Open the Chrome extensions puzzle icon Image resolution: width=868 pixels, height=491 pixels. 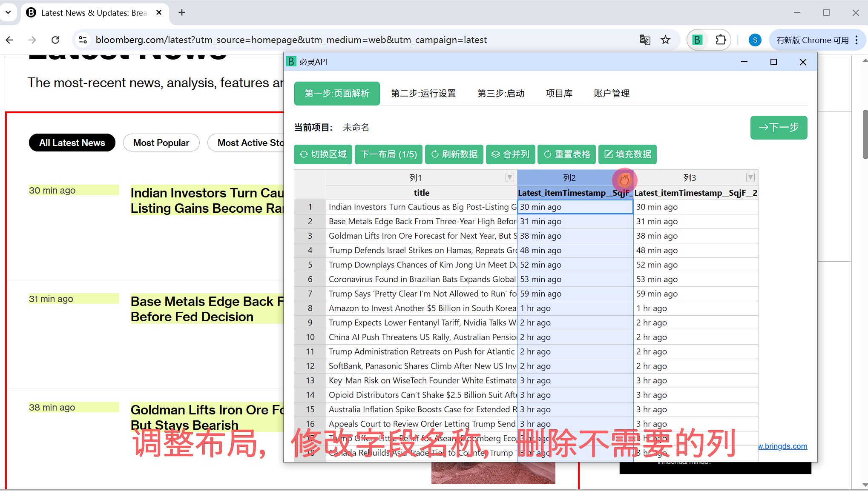721,40
